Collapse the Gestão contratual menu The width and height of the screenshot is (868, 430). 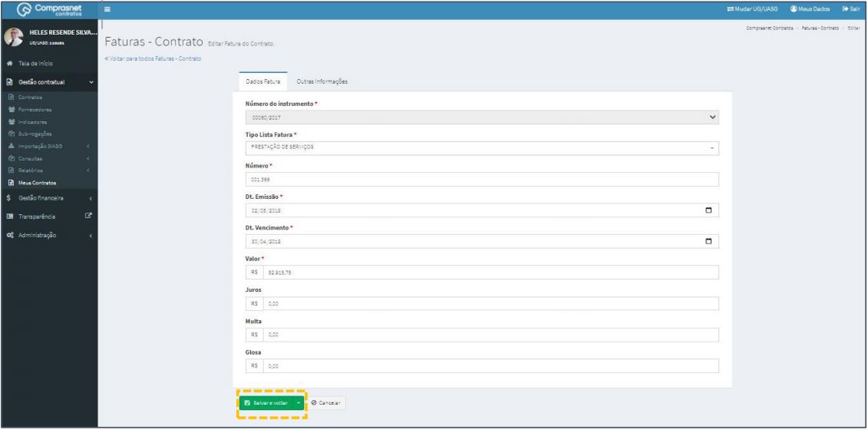(x=48, y=82)
